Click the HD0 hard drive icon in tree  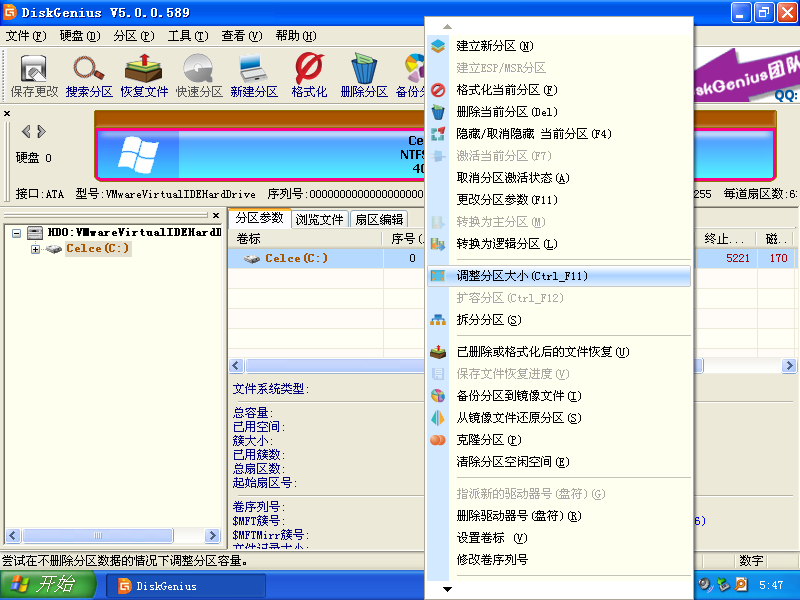pos(35,233)
